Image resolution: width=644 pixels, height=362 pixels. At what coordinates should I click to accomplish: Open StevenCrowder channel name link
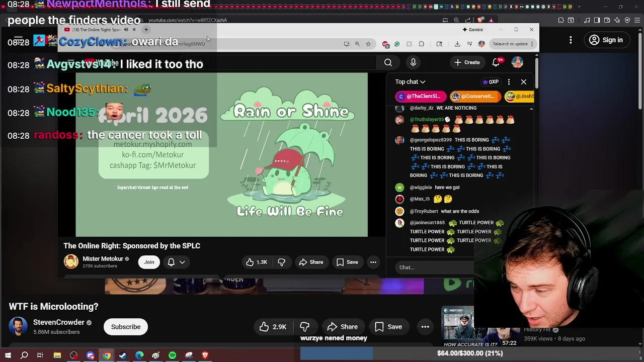(x=59, y=322)
